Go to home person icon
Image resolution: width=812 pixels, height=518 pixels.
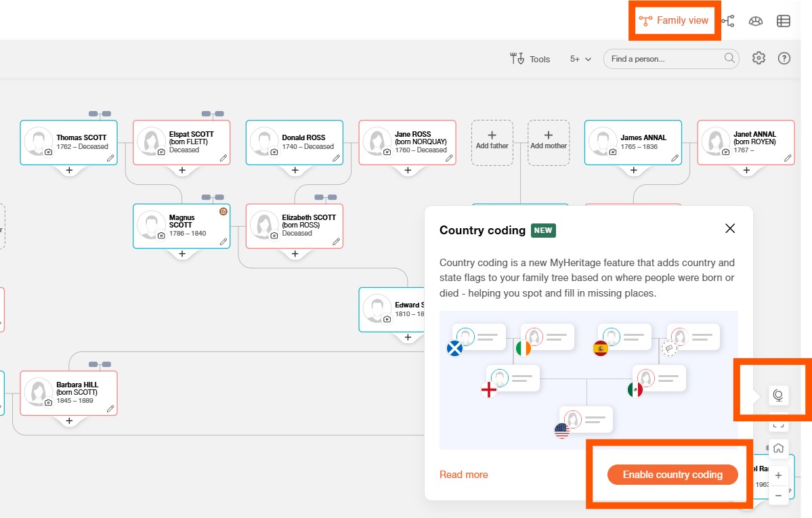point(778,448)
